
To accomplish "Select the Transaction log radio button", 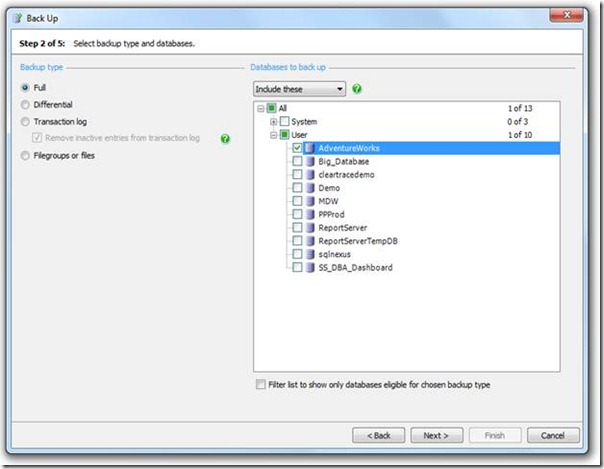I will point(26,121).
